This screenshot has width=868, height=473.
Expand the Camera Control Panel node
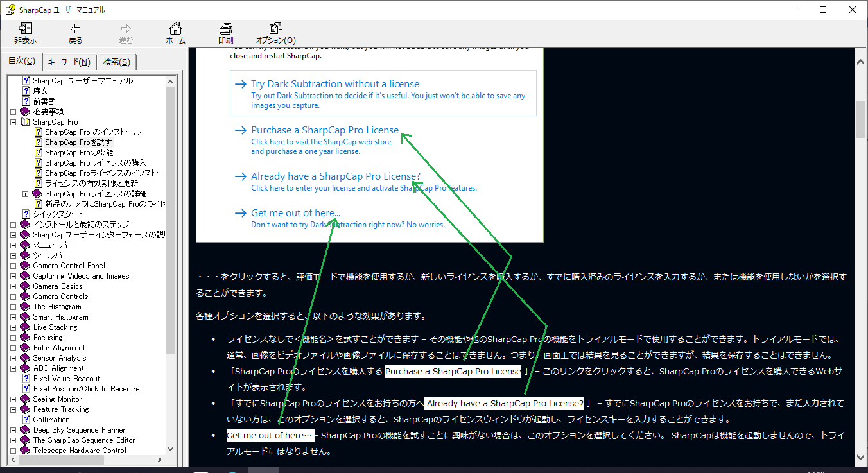click(x=13, y=266)
